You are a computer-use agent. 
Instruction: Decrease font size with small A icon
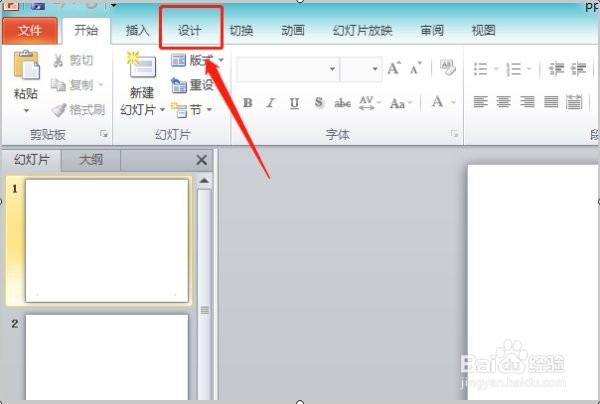tap(416, 68)
